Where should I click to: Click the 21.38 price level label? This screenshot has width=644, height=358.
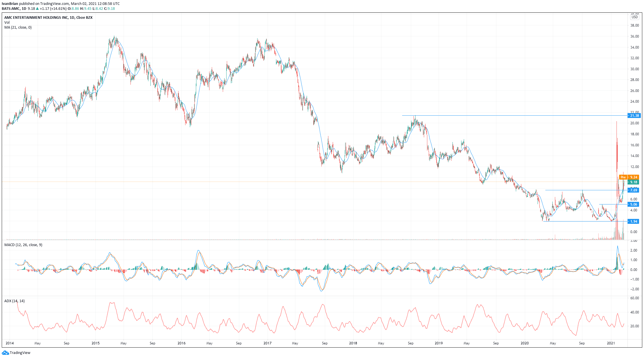point(634,116)
